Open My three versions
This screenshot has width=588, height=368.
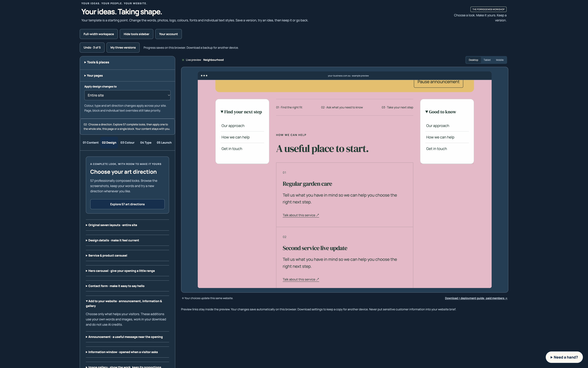(123, 47)
